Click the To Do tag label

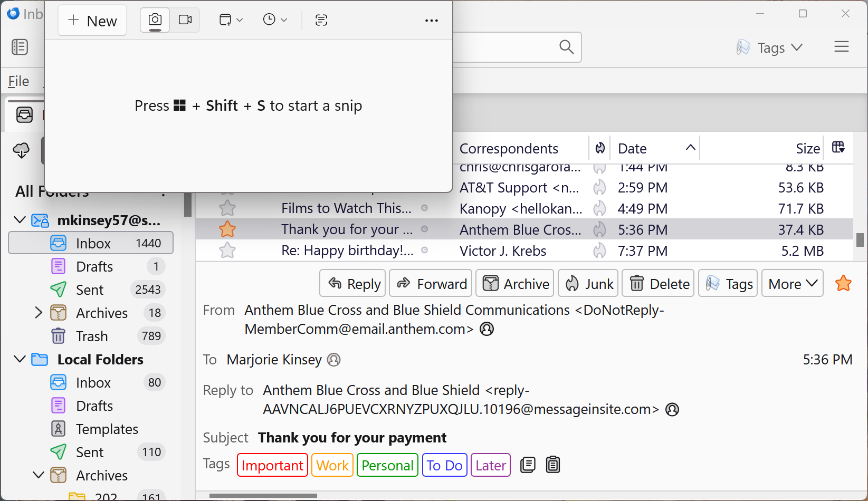coord(444,465)
